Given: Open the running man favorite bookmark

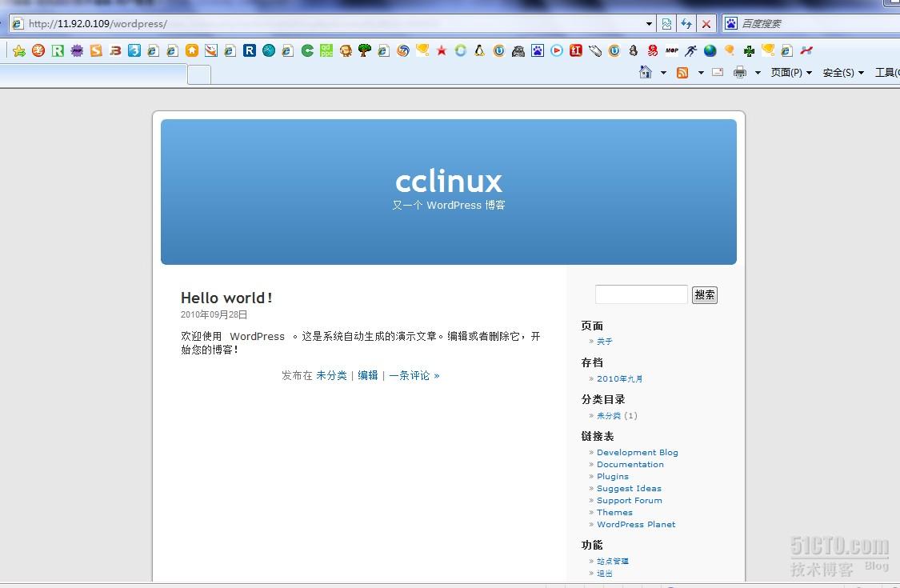Looking at the screenshot, I should (691, 50).
